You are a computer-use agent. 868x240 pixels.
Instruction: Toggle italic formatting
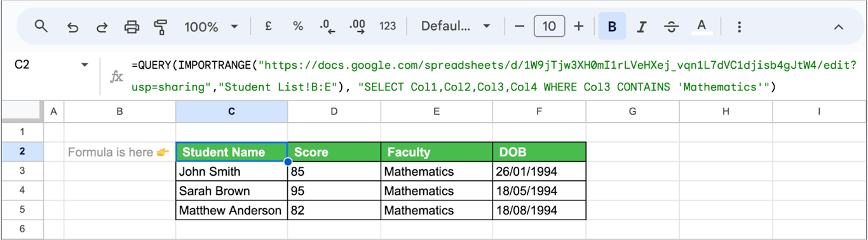pos(642,27)
